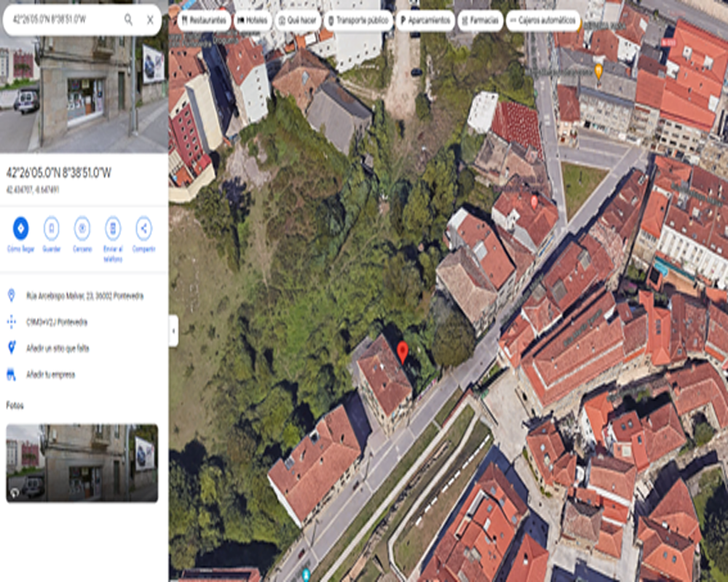This screenshot has width=728, height=582.
Task: Filter map by Transporte público chip
Action: pyautogui.click(x=358, y=20)
